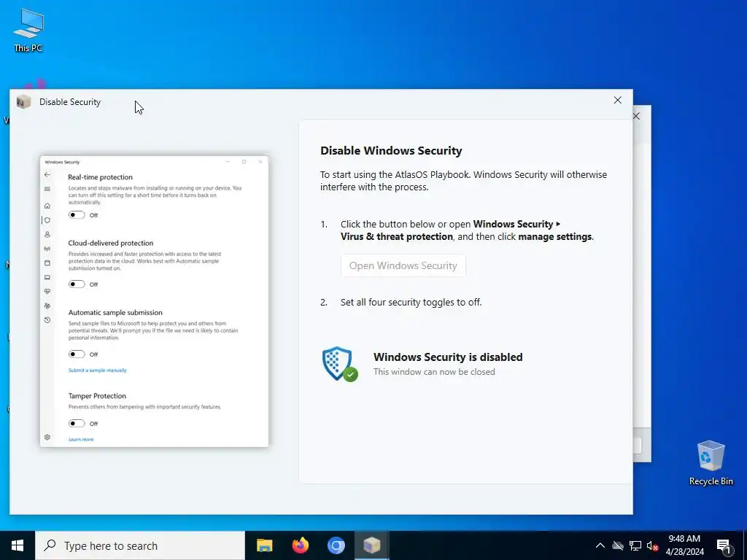Select the shield icon in preview sidebar
The width and height of the screenshot is (747, 560).
(47, 220)
